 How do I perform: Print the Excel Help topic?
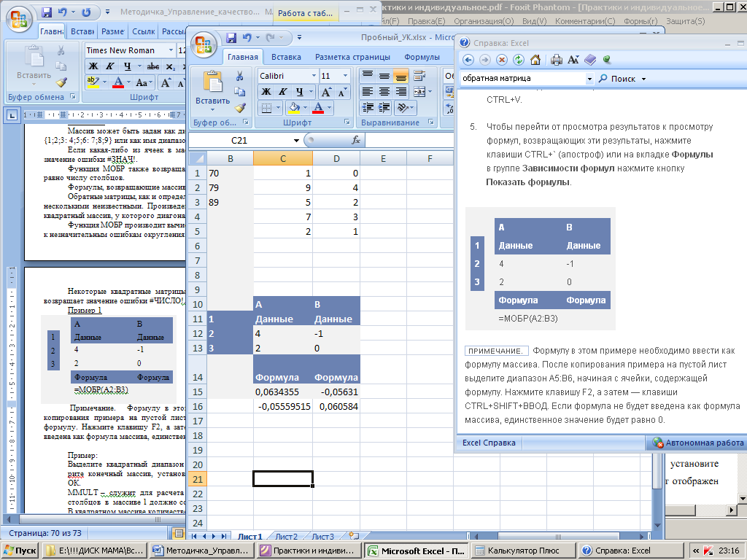coord(556,60)
